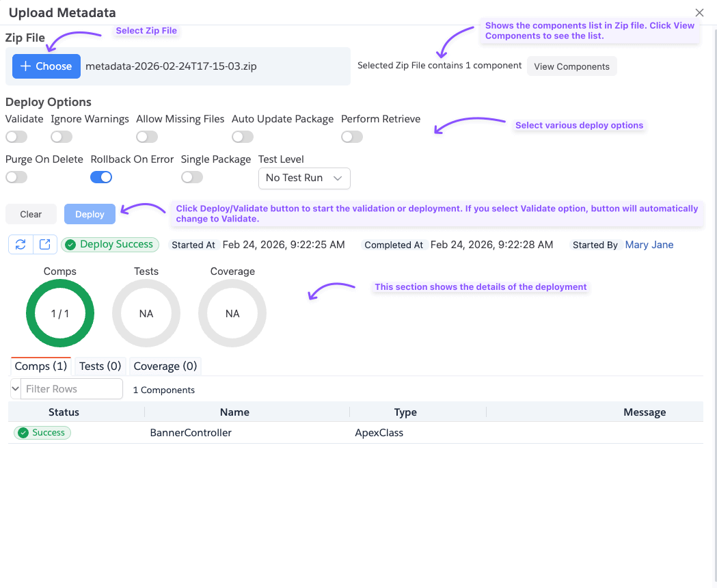The width and height of the screenshot is (717, 588).
Task: Switch to the Tests (0) tab
Action: (100, 366)
